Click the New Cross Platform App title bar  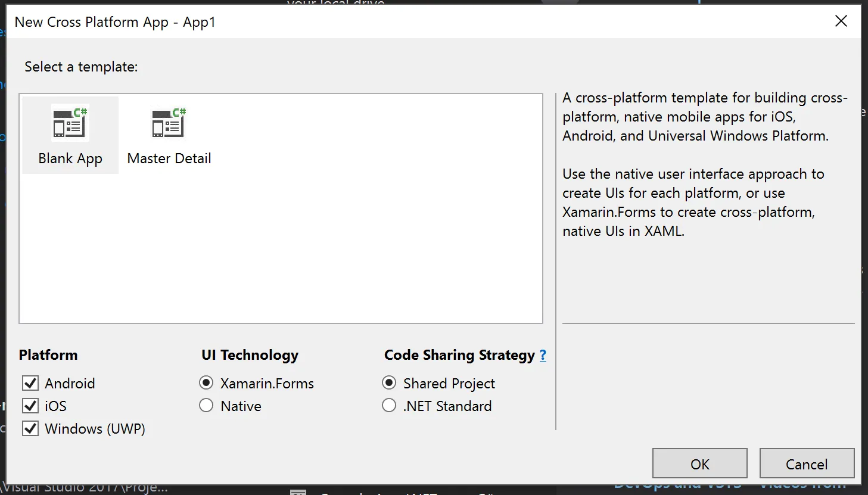[417, 22]
